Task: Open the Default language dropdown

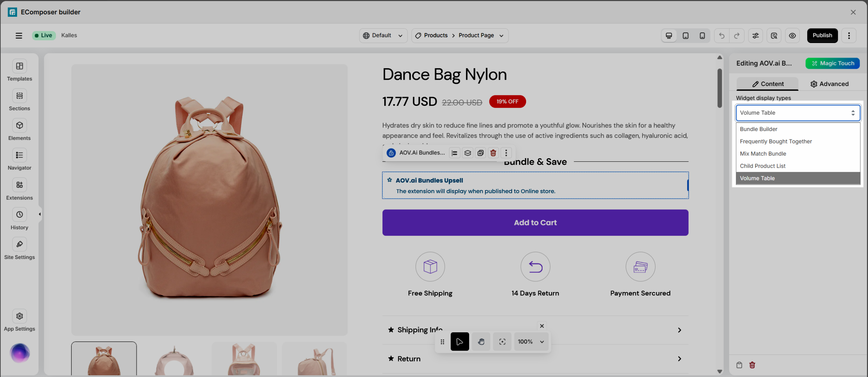Action: point(383,36)
